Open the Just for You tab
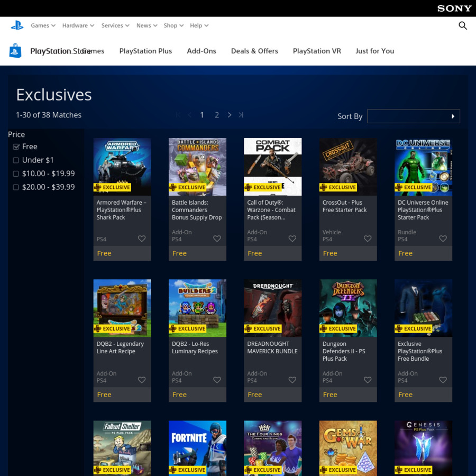Screen dimensions: 476x476 click(x=374, y=51)
